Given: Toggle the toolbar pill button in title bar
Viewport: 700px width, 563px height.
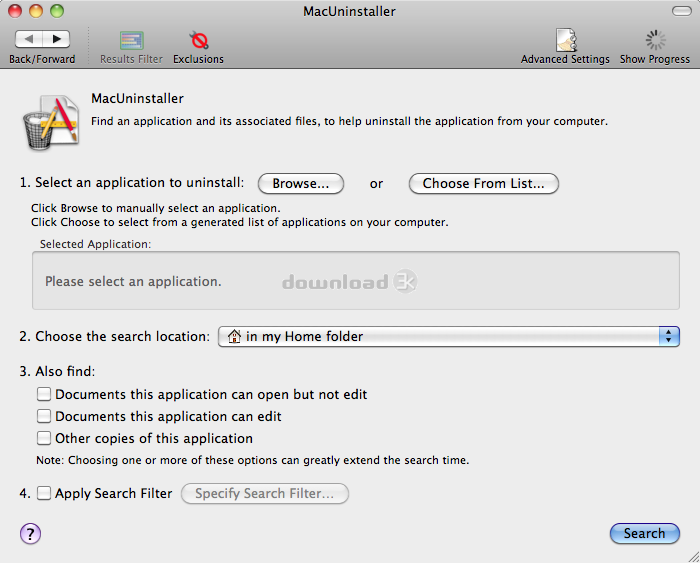Looking at the screenshot, I should (681, 11).
